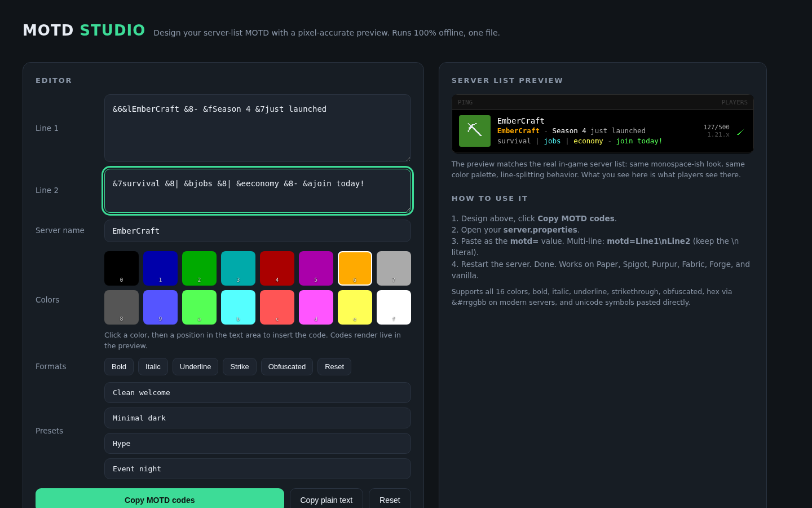This screenshot has width=812, height=508.
Task: Insert the Obfuscated format code
Action: coord(287,366)
